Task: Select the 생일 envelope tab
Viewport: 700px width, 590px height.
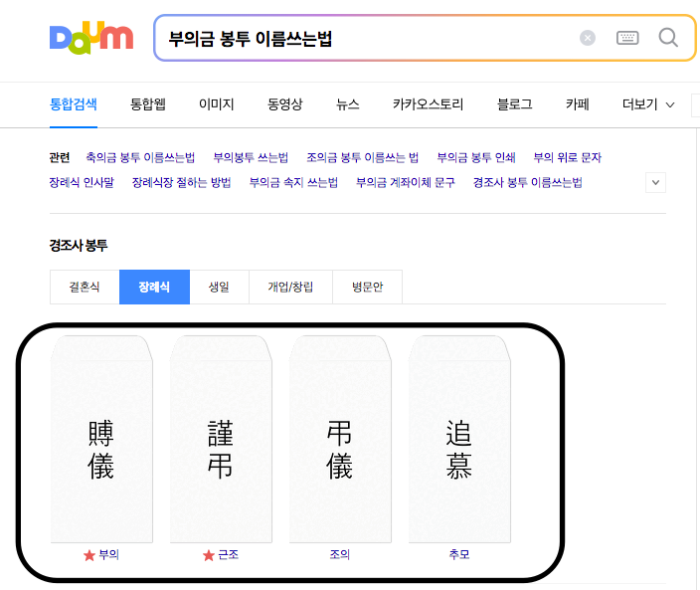Action: tap(219, 287)
